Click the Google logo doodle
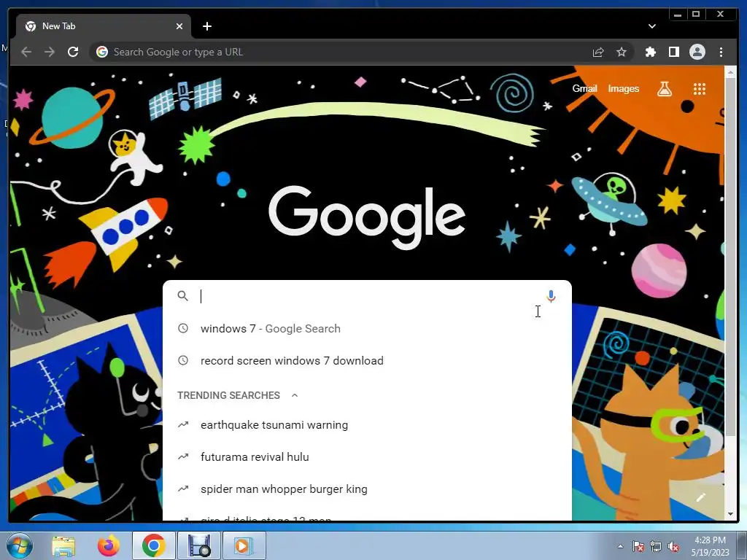The height and width of the screenshot is (560, 747). (367, 217)
